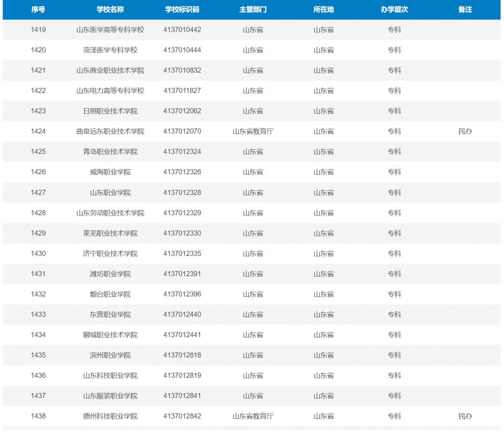Click school code 4137012335
Viewport: 504px width, 436px height.
tap(182, 253)
